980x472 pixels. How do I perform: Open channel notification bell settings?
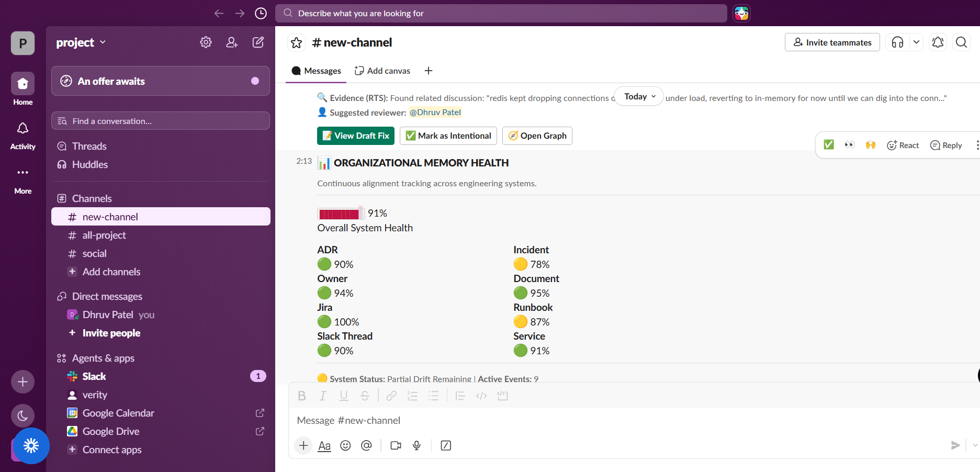point(938,42)
